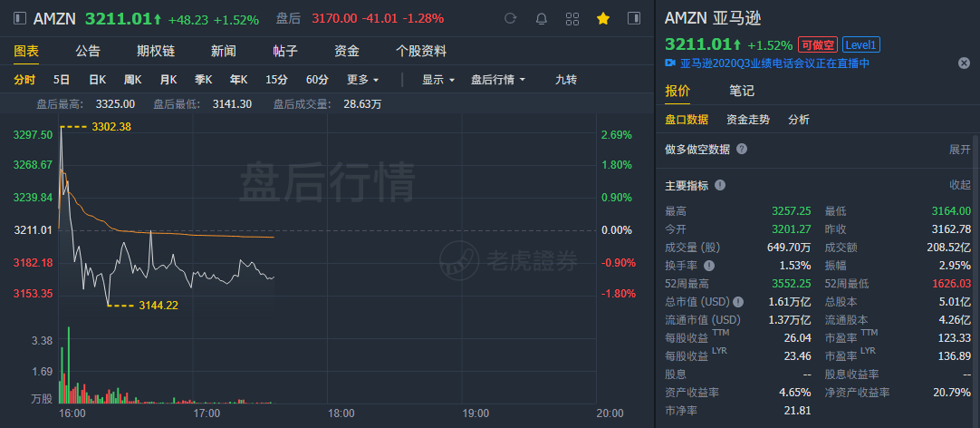The height and width of the screenshot is (428, 980).
Task: Click the 盘后成交量 value 28.63万
Action: point(362,104)
